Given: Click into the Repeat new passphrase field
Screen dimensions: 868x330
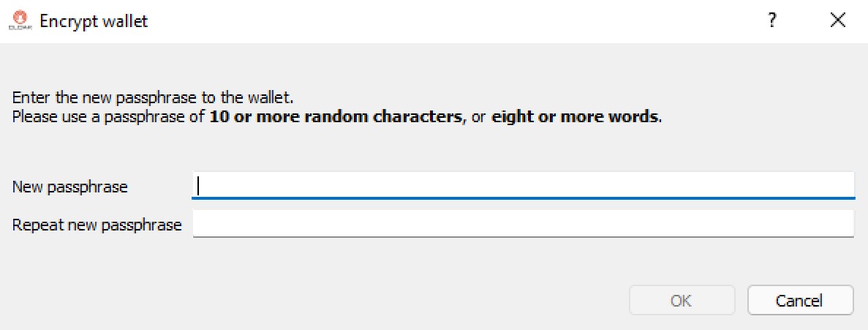Looking at the screenshot, I should (523, 224).
